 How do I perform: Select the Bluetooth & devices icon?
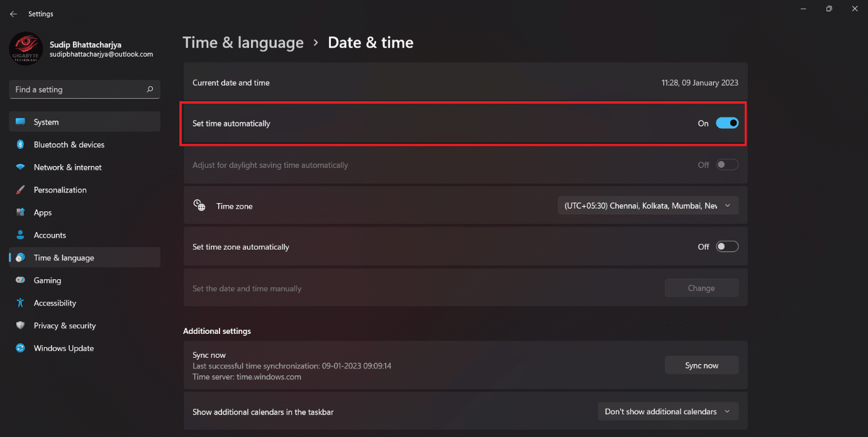pos(20,144)
